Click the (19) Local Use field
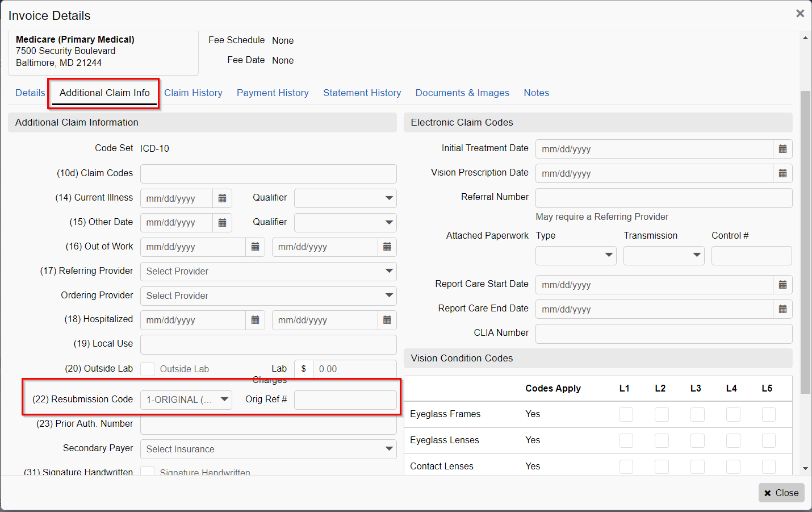This screenshot has width=812, height=512. click(268, 344)
